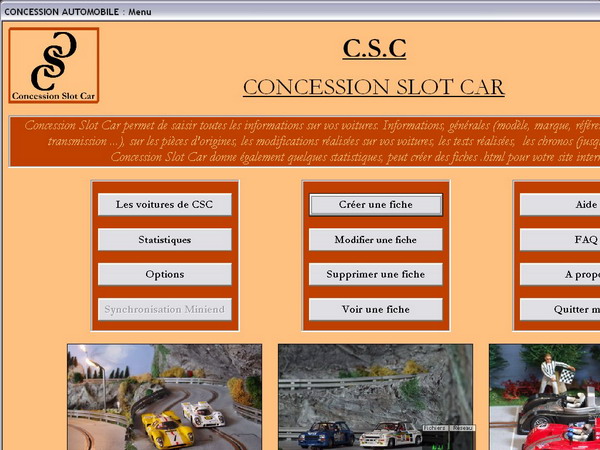Image resolution: width=600 pixels, height=450 pixels.
Task: Click the CONCESSION SLOT CAR heading
Action: pyautogui.click(x=373, y=87)
